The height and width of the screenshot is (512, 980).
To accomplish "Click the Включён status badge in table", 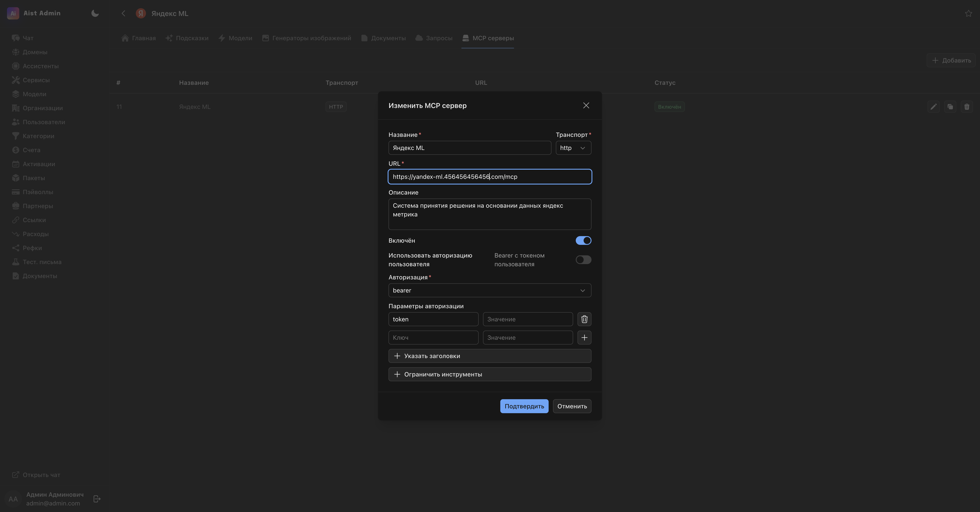I will 670,107.
